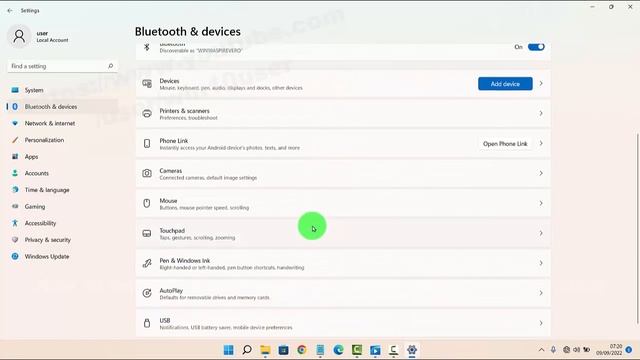The image size is (640, 360).
Task: Go to Accounts settings
Action: (x=61, y=173)
